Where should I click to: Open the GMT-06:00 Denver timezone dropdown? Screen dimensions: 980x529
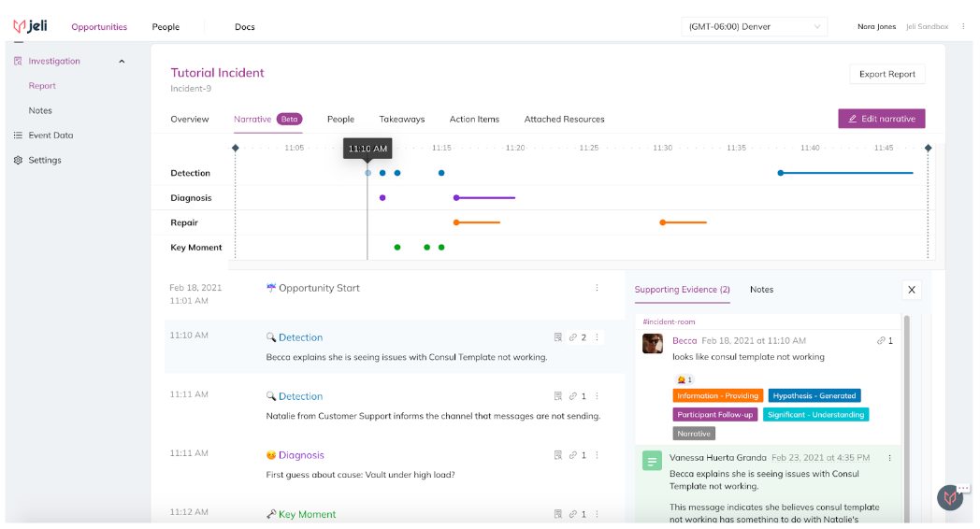pyautogui.click(x=755, y=26)
